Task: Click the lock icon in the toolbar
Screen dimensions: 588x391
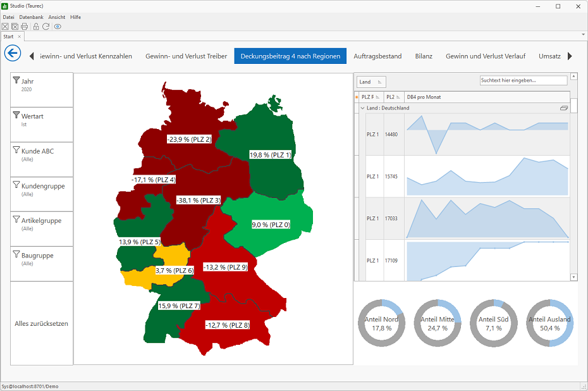Action: point(36,27)
